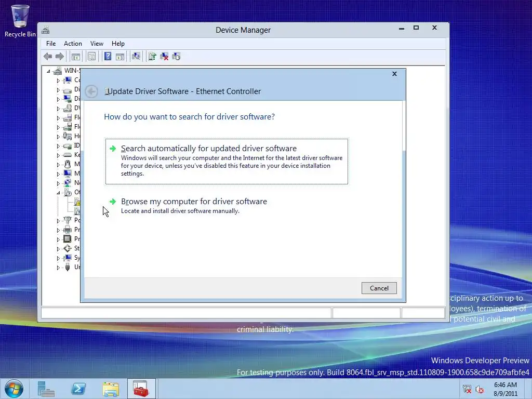Viewport: 532px width, 399px height.
Task: Open the File menu
Action: pos(51,44)
